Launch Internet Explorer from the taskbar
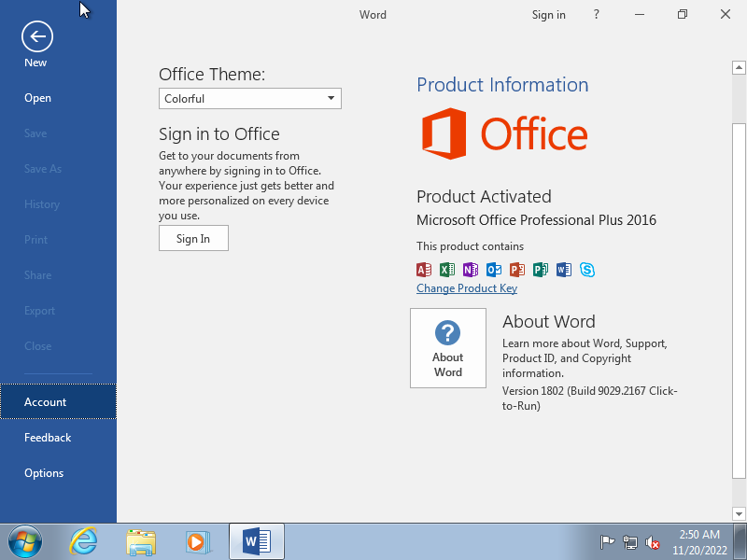The height and width of the screenshot is (560, 747). (83, 542)
